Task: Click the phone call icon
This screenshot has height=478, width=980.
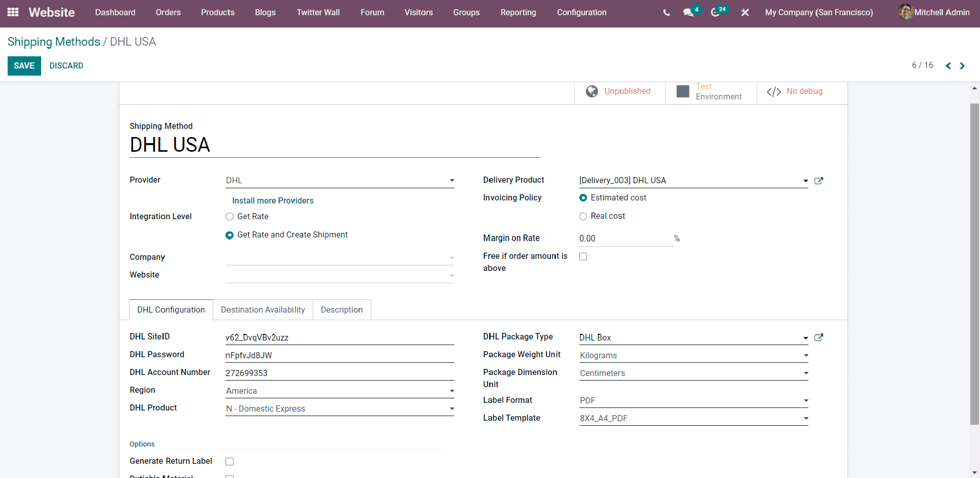Action: pyautogui.click(x=666, y=13)
